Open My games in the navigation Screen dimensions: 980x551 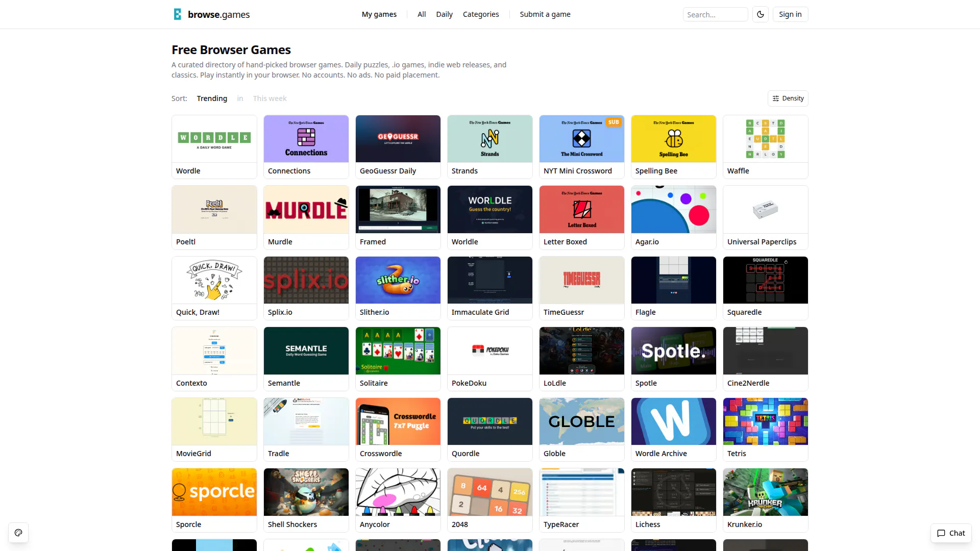[379, 14]
